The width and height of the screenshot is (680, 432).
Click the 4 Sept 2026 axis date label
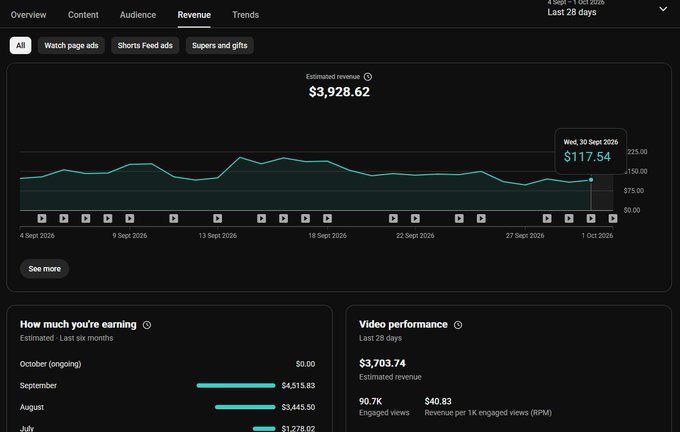pyautogui.click(x=37, y=236)
